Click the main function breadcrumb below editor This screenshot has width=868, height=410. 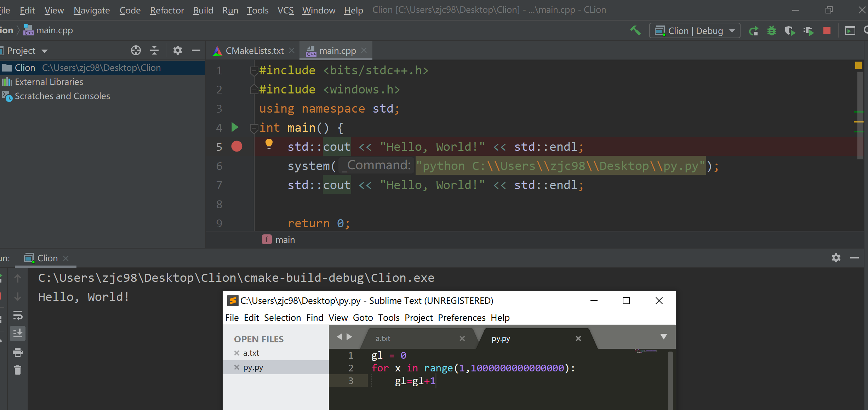[x=279, y=240]
